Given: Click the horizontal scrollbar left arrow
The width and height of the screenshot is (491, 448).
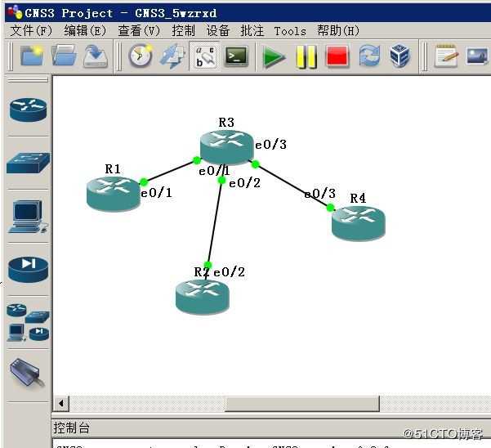Looking at the screenshot, I should tap(61, 403).
